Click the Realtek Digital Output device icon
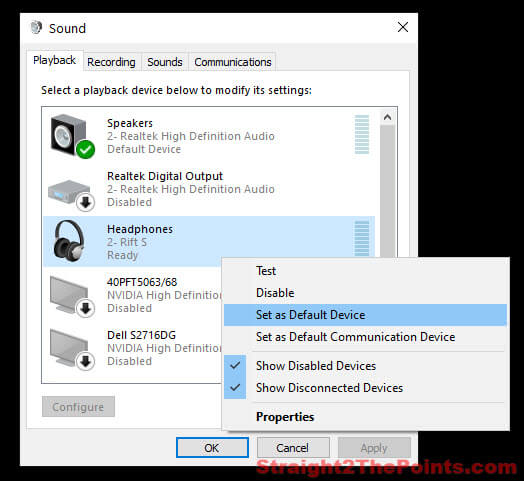 71,195
